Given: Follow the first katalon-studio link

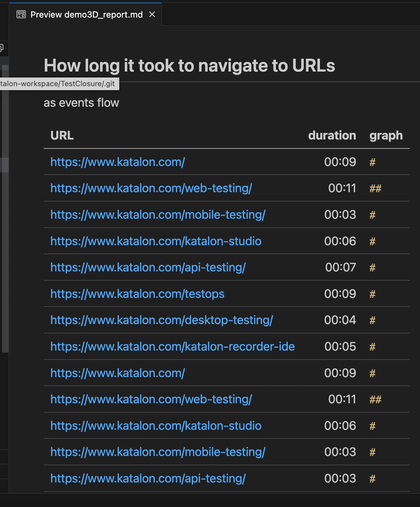Looking at the screenshot, I should coord(156,241).
